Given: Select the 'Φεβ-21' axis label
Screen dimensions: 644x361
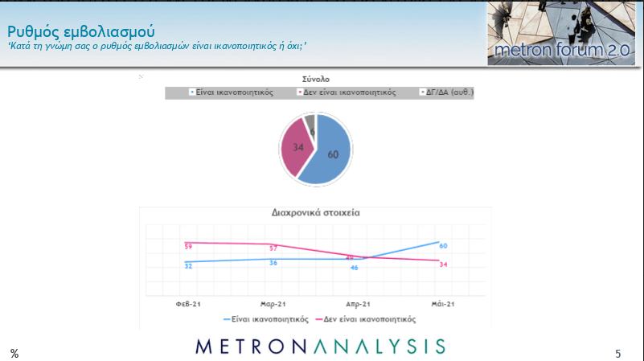Looking at the screenshot, I should coord(188,304).
